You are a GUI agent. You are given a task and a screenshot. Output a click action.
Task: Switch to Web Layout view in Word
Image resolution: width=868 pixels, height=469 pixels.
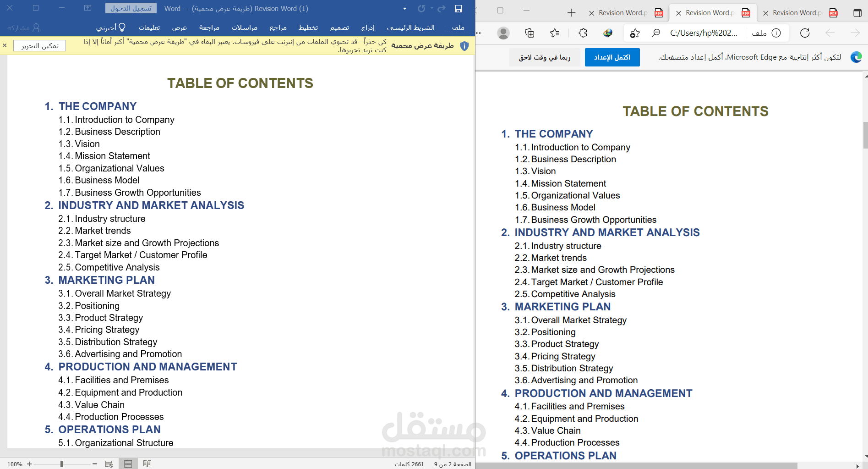click(x=109, y=464)
